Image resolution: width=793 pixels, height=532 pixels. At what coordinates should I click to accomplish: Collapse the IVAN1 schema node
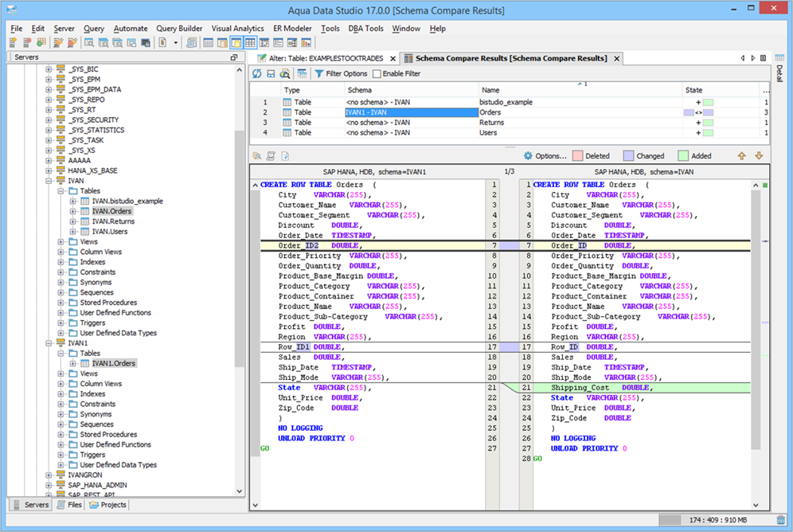click(x=49, y=343)
